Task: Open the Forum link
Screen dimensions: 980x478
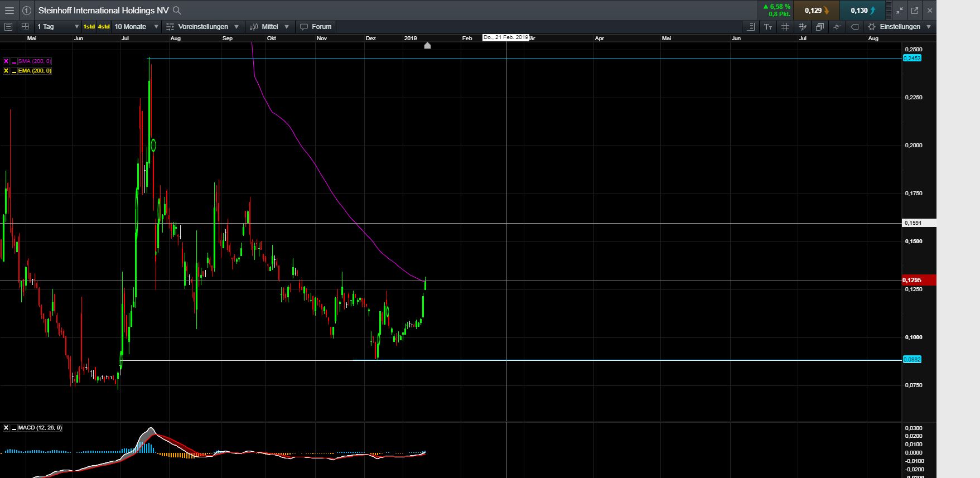Action: point(316,27)
